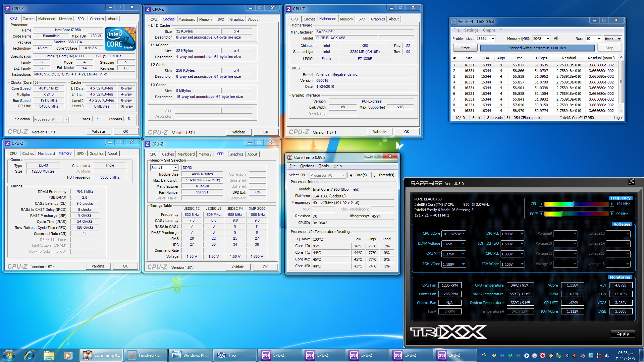Open the Options menu in Core Temp

pyautogui.click(x=307, y=166)
